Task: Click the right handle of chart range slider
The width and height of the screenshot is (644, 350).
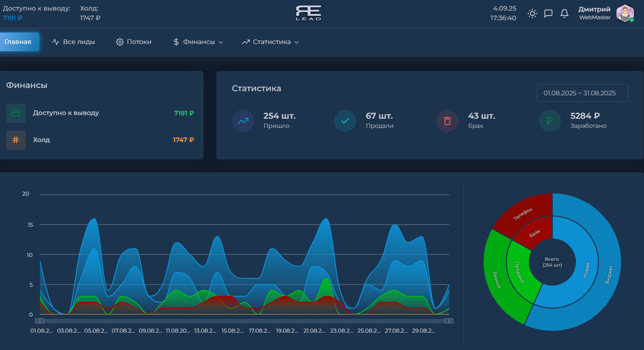Action: click(449, 321)
